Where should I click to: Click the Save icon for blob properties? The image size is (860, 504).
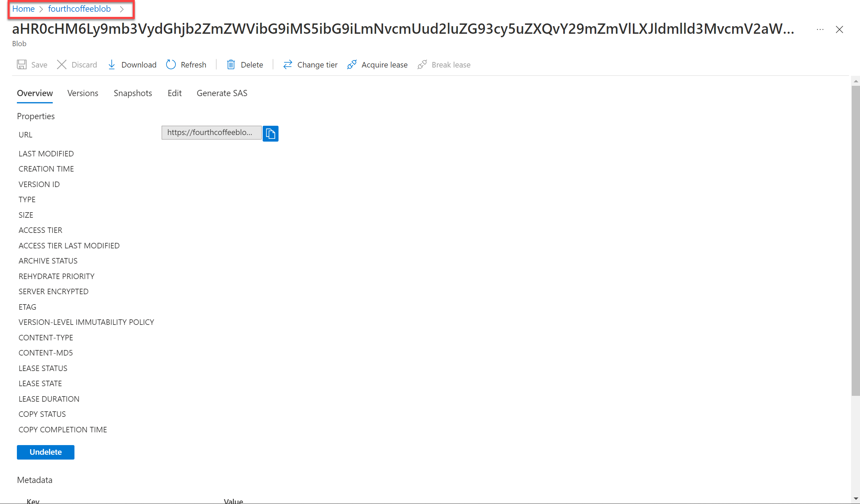coord(22,64)
